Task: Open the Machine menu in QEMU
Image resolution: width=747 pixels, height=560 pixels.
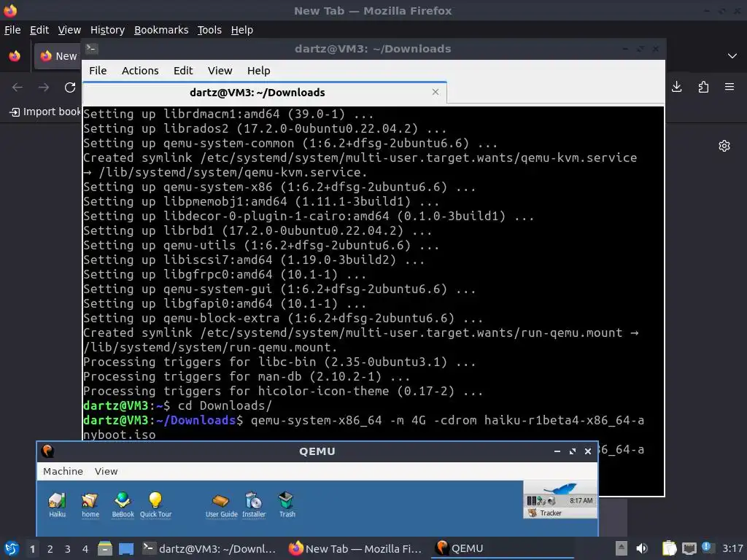Action: pyautogui.click(x=63, y=471)
